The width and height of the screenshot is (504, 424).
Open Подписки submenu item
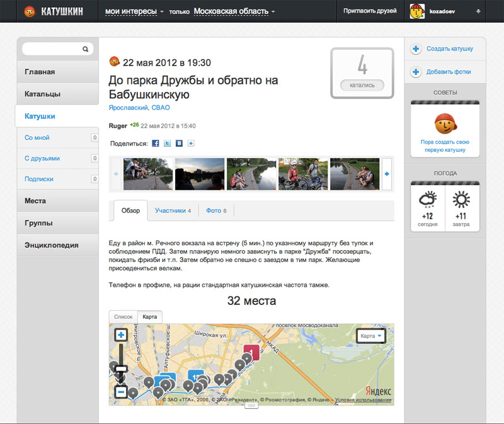(x=58, y=179)
